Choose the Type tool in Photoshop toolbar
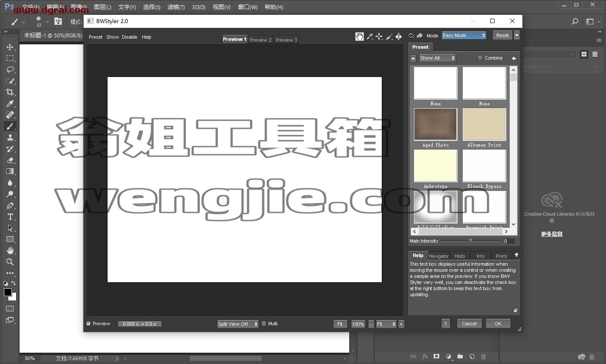 tap(10, 217)
